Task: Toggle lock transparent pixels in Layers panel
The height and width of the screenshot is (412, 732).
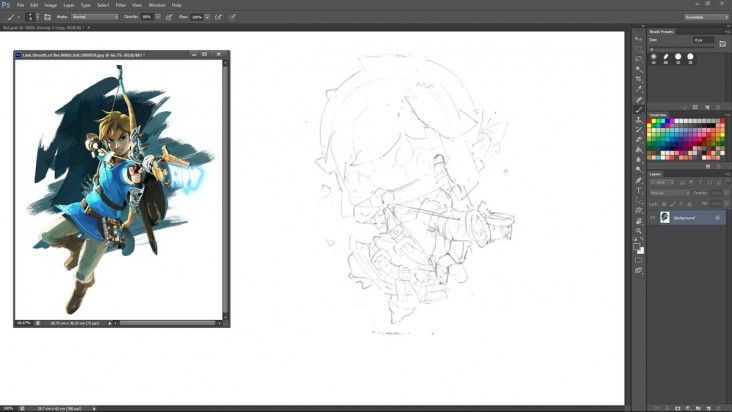Action: pyautogui.click(x=664, y=204)
